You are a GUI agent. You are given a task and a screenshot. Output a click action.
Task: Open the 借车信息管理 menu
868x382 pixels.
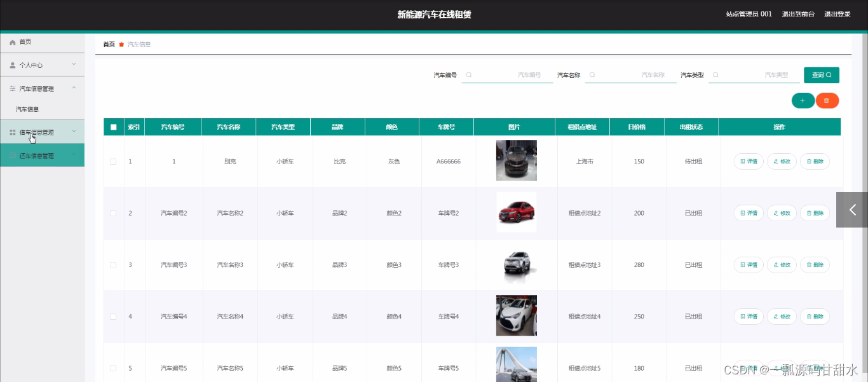pyautogui.click(x=42, y=132)
